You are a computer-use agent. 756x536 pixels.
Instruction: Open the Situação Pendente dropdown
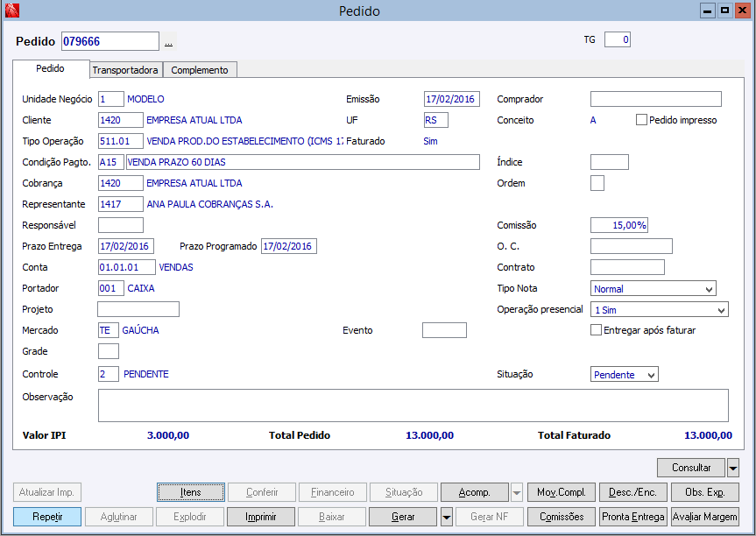click(x=651, y=375)
